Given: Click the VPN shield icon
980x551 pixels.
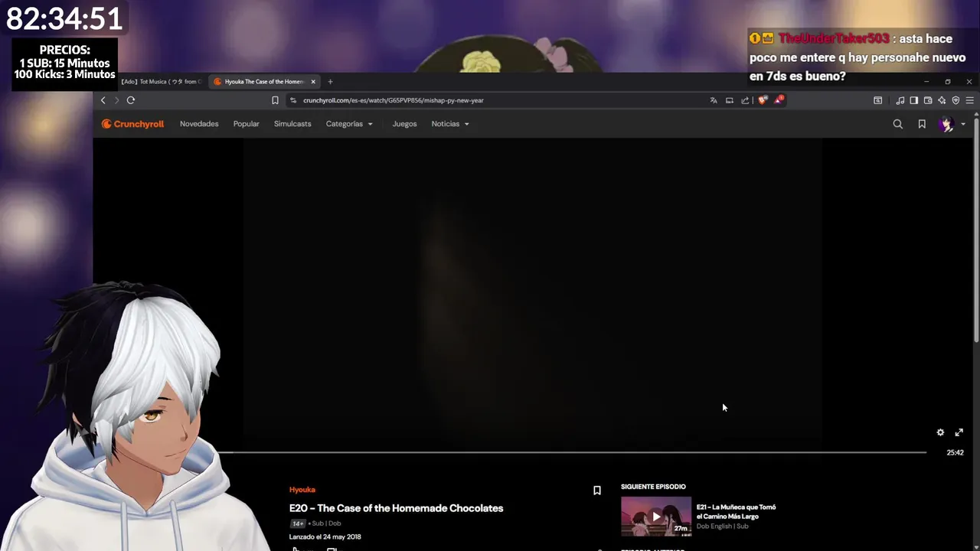Looking at the screenshot, I should pos(955,100).
